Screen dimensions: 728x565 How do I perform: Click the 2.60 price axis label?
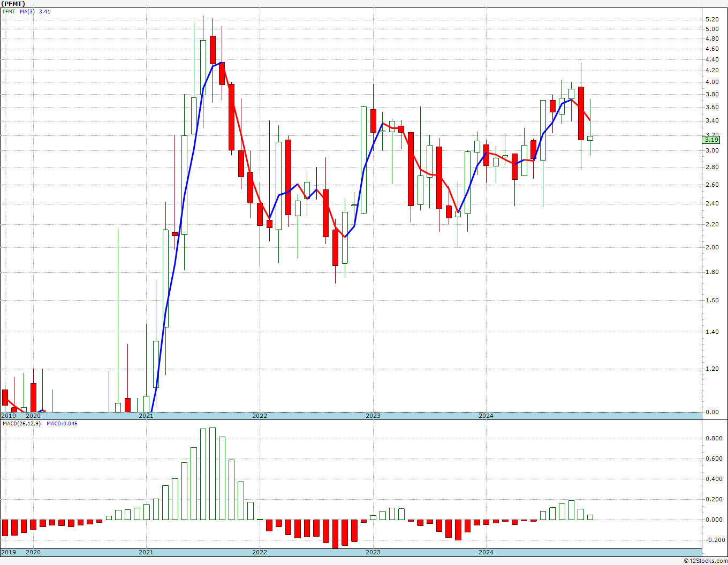(712, 185)
